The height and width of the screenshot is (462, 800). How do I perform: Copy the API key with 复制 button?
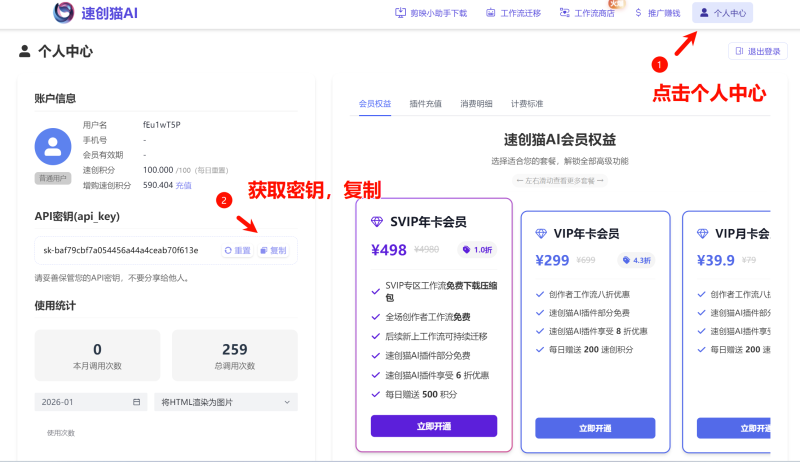tap(273, 250)
